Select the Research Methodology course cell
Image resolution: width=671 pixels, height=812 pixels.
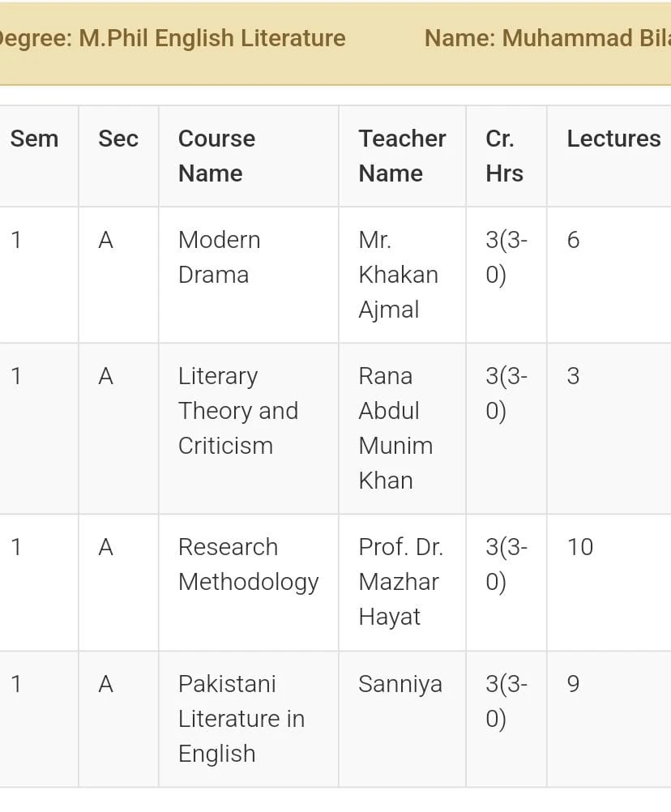pos(249,565)
